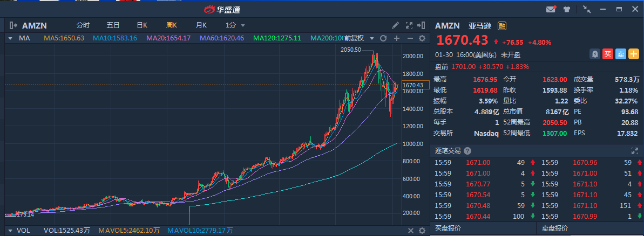
Task: Click the EPS value 17.832
Action: [627, 133]
